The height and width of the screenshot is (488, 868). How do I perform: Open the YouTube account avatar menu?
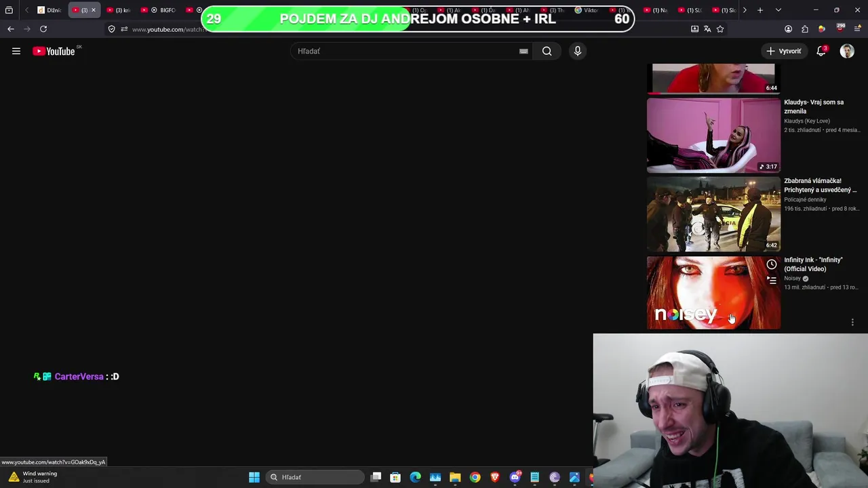point(847,51)
